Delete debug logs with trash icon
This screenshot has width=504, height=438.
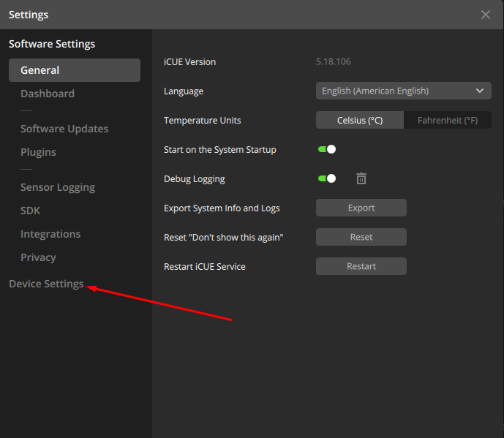click(x=361, y=178)
